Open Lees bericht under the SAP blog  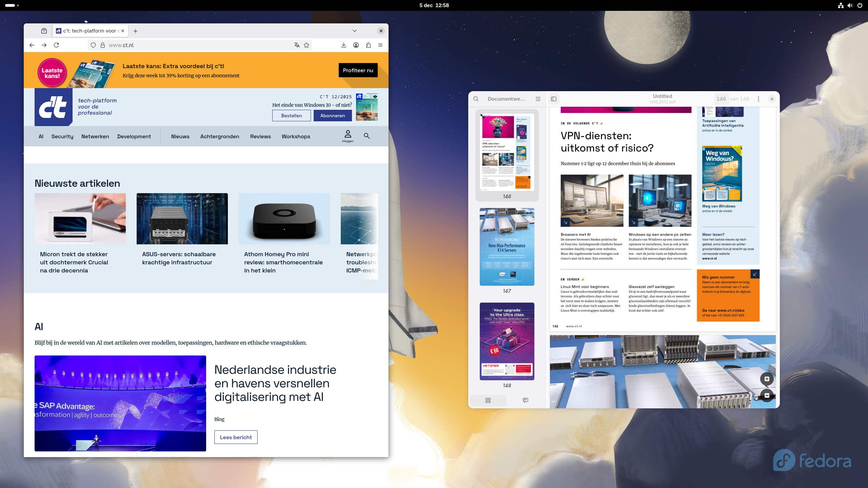coord(236,437)
